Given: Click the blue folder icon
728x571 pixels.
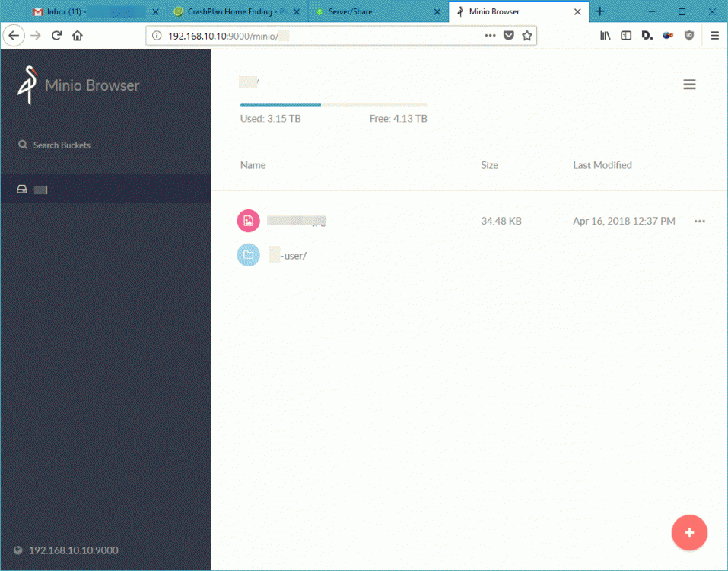Looking at the screenshot, I should click(249, 255).
